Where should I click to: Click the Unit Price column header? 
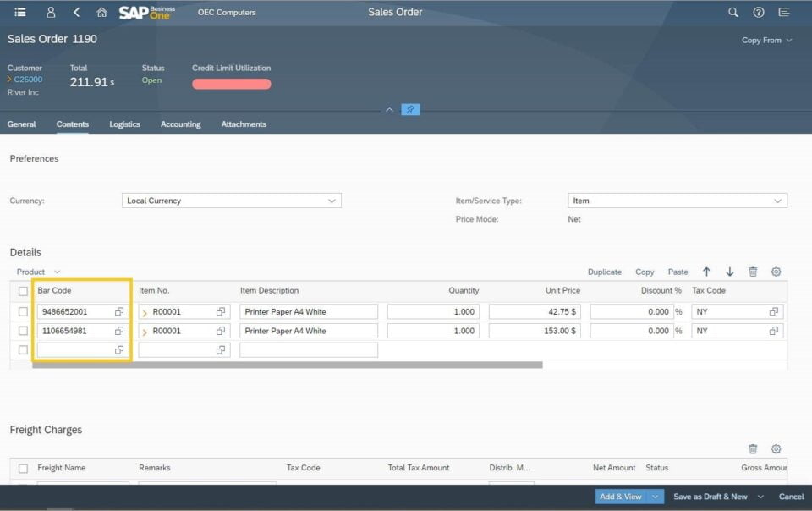[562, 290]
